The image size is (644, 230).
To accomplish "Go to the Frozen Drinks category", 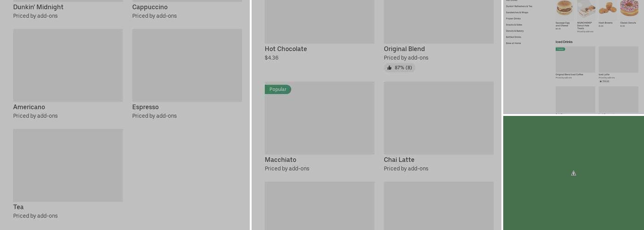I will [513, 18].
